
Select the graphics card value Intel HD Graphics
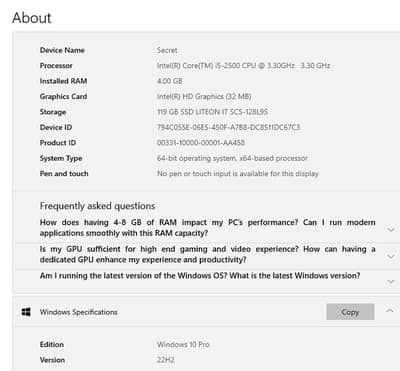[204, 96]
